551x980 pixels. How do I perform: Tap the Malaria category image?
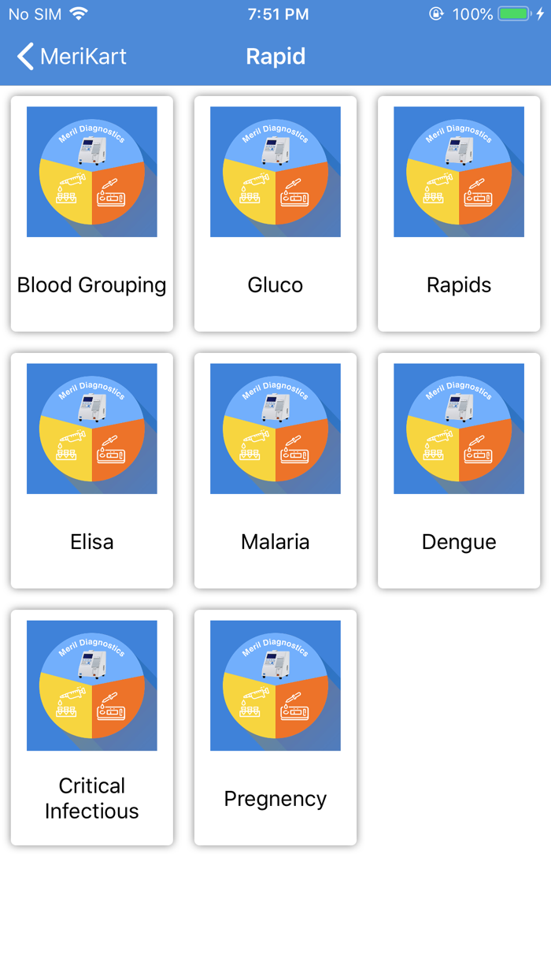click(275, 429)
